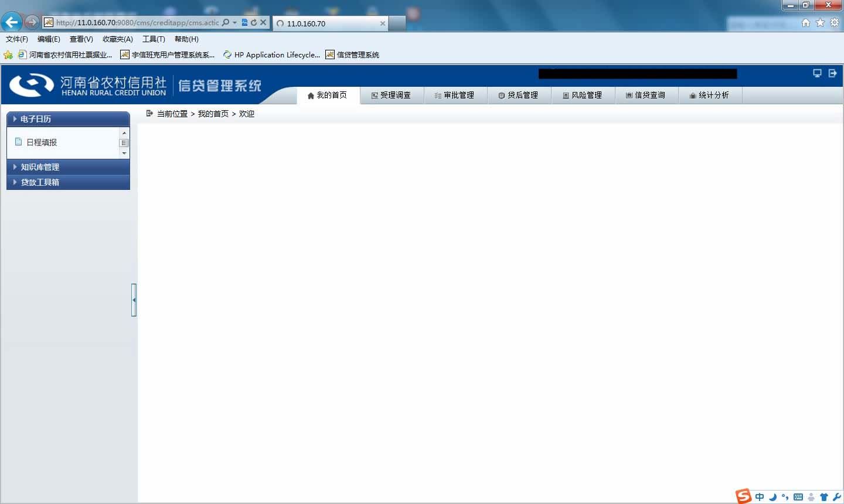Click the sidebar list scrollbar thumb
The height and width of the screenshot is (504, 844).
(124, 143)
